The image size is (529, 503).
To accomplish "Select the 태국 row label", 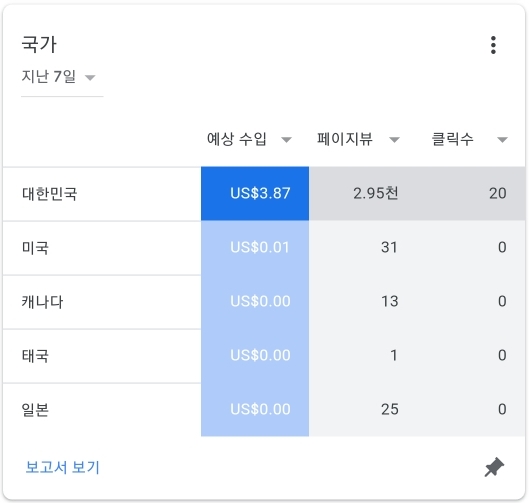I will coord(35,356).
